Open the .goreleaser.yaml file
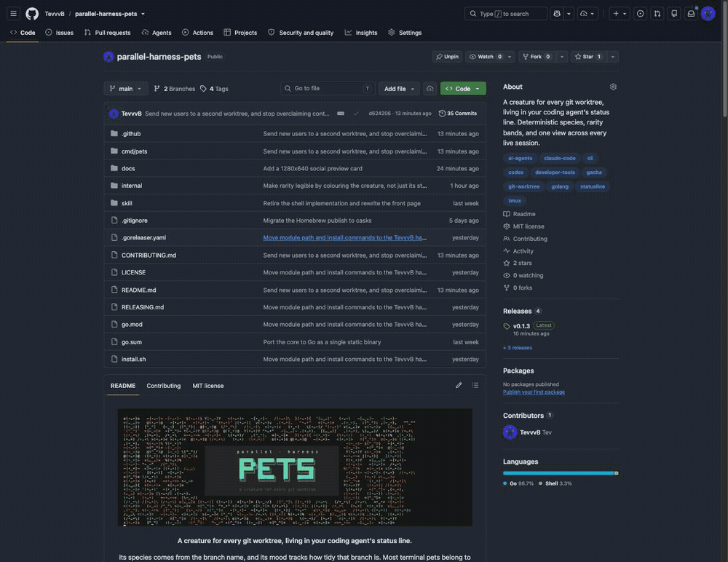The height and width of the screenshot is (562, 728). [143, 237]
